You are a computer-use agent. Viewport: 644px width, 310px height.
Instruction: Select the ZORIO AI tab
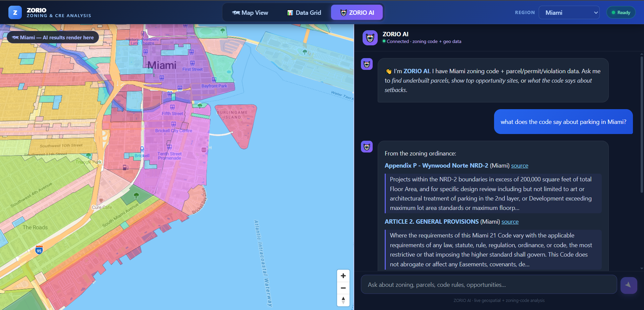(x=357, y=12)
